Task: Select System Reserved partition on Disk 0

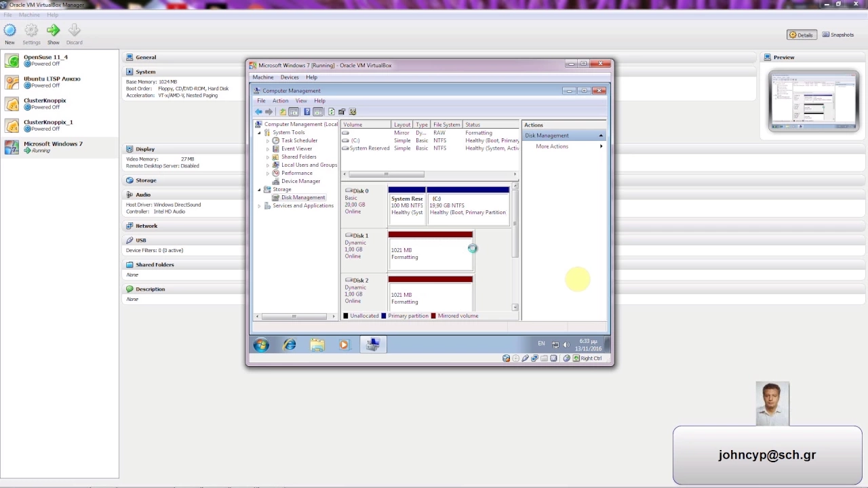Action: [407, 205]
